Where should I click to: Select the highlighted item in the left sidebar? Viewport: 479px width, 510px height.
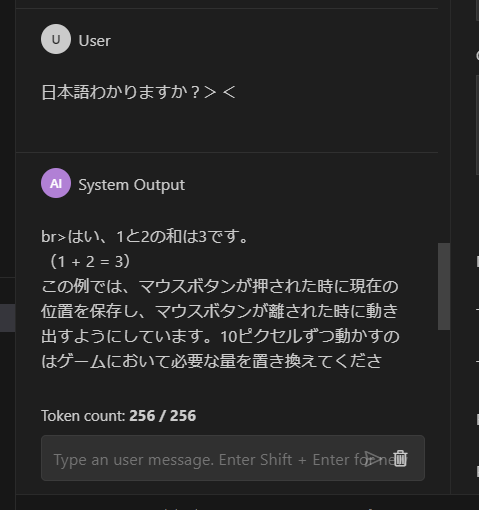point(7,318)
